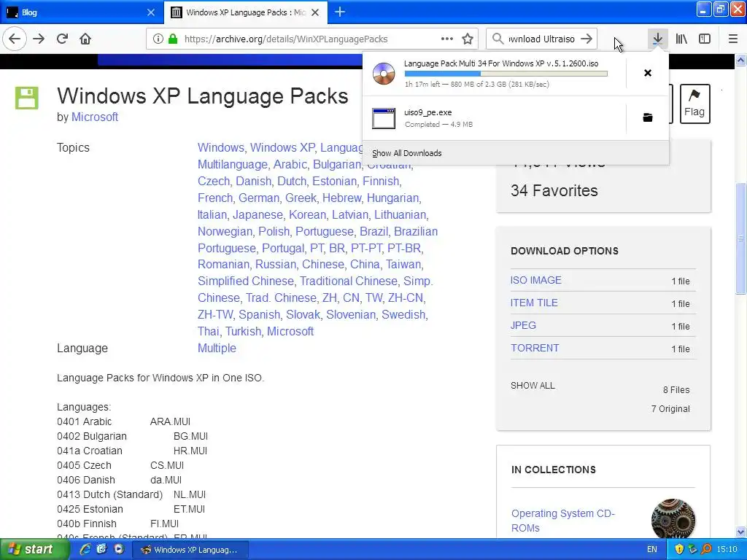Open the ITEM TILE download option
747x560 pixels.
534,303
